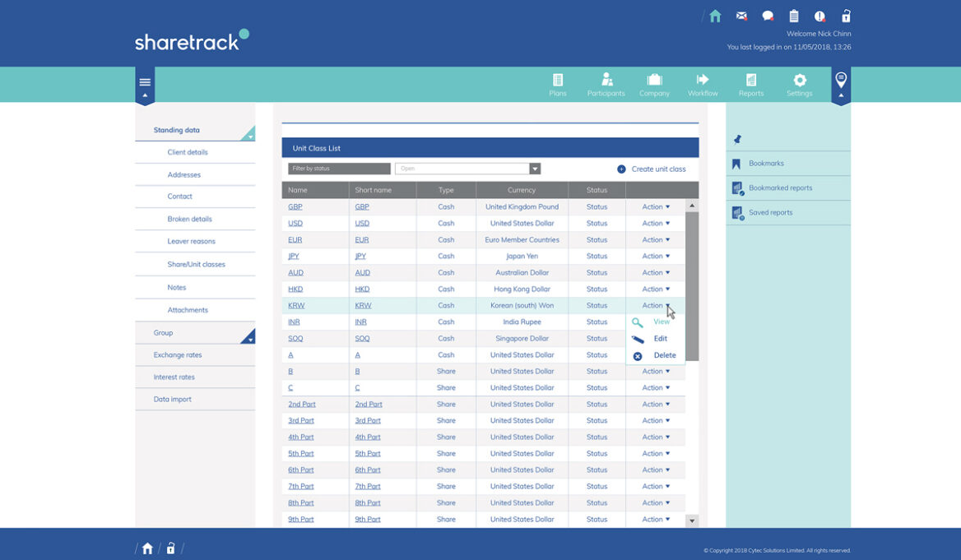The width and height of the screenshot is (961, 560).
Task: Click the Saved reports icon
Action: [736, 212]
